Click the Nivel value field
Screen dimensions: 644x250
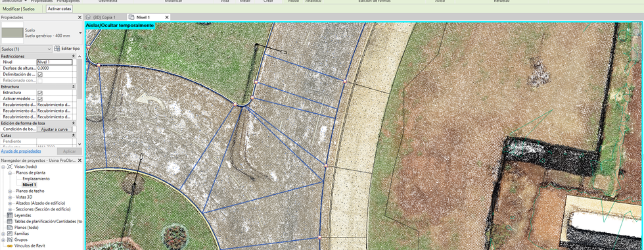coord(54,62)
